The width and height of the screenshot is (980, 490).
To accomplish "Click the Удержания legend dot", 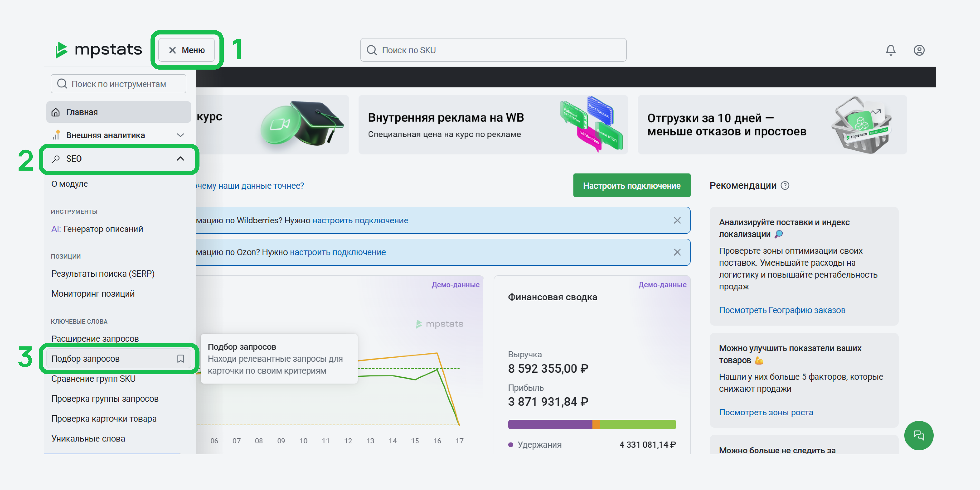I will (x=511, y=445).
